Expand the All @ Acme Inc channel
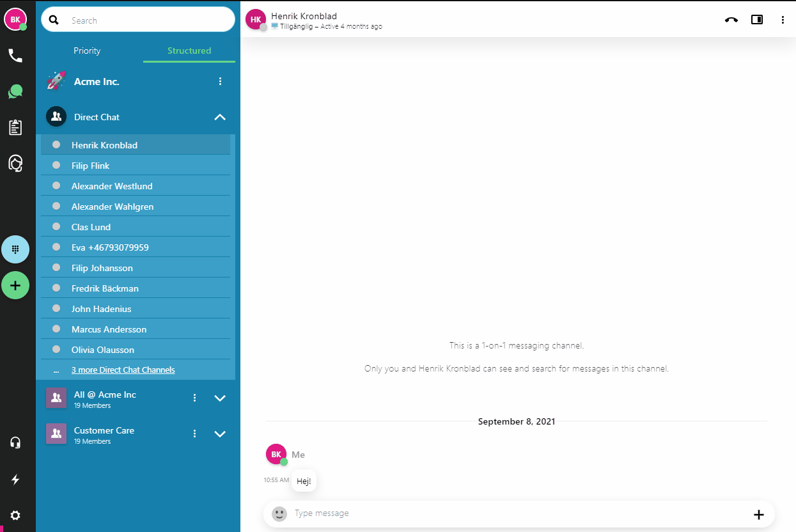This screenshot has width=796, height=532. pos(220,398)
